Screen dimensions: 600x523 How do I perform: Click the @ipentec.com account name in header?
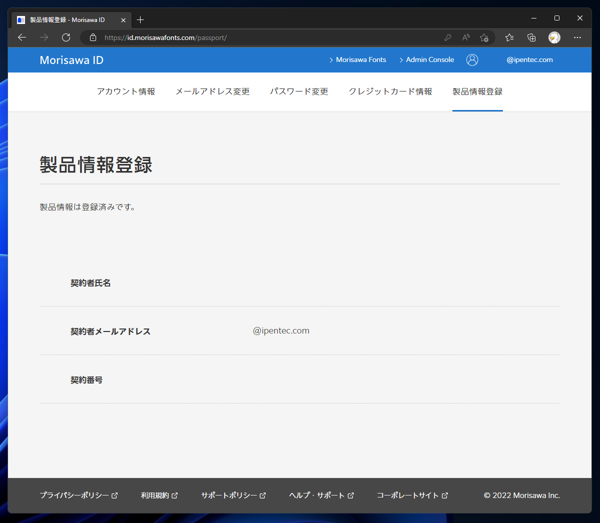[x=530, y=60]
